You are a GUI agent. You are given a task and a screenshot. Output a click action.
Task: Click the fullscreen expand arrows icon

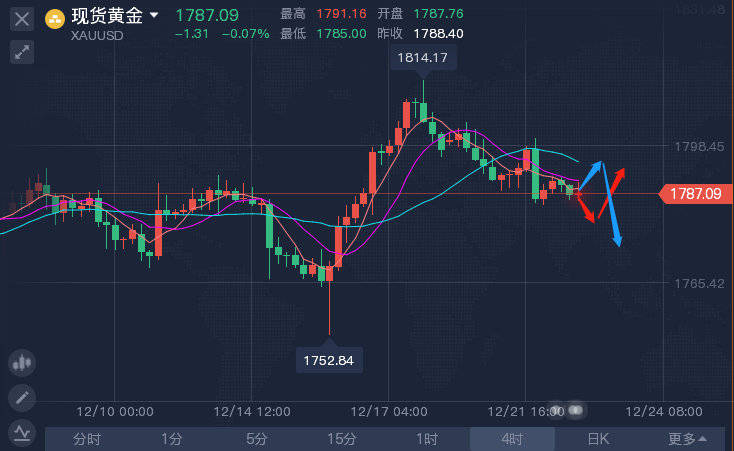coord(22,52)
